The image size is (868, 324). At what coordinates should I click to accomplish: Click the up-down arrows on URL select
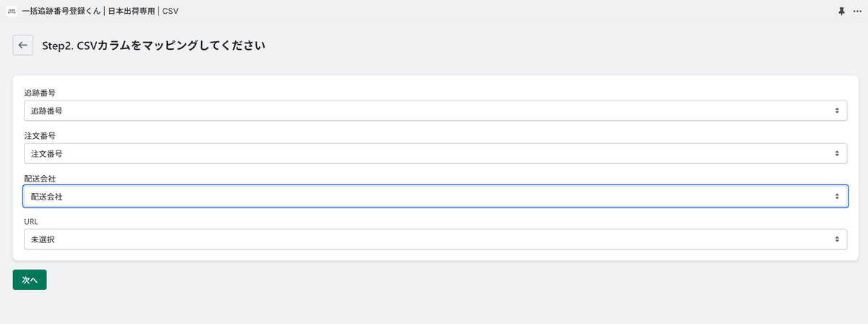coord(837,239)
